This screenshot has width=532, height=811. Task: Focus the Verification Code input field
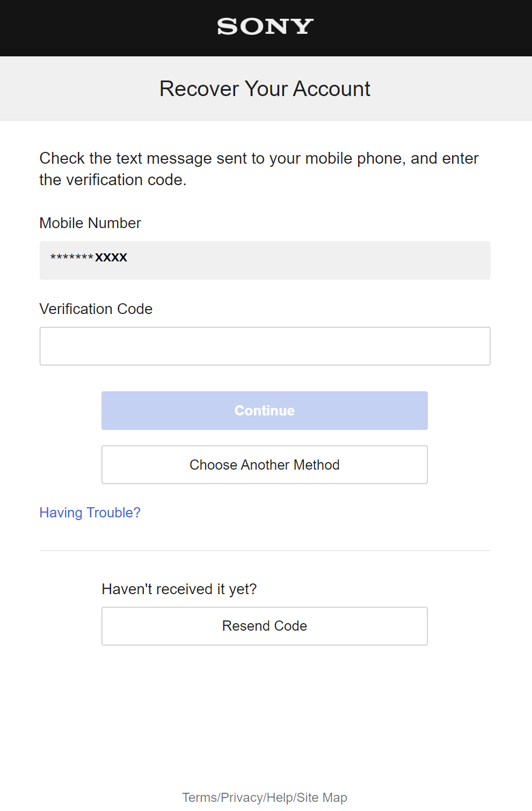pos(265,346)
